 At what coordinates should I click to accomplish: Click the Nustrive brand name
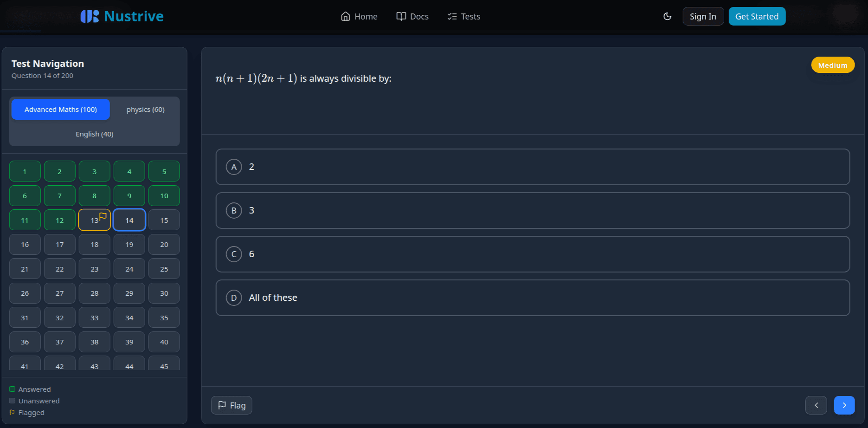(134, 16)
